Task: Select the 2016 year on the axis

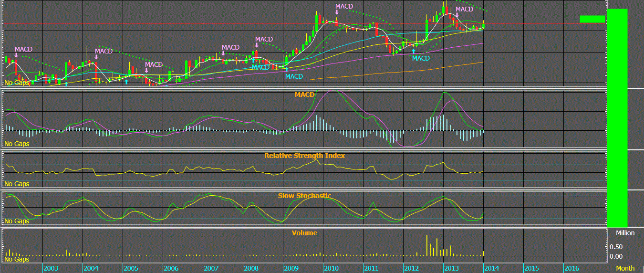Action: 572,268
